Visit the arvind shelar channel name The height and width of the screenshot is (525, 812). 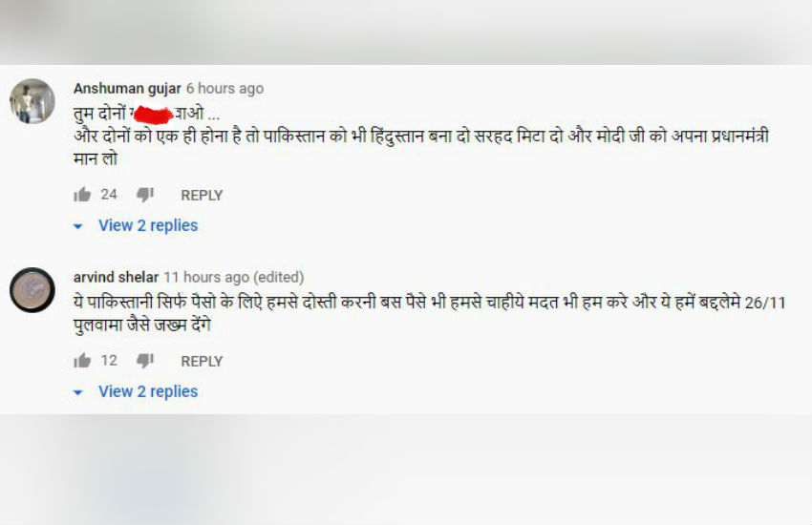116,277
